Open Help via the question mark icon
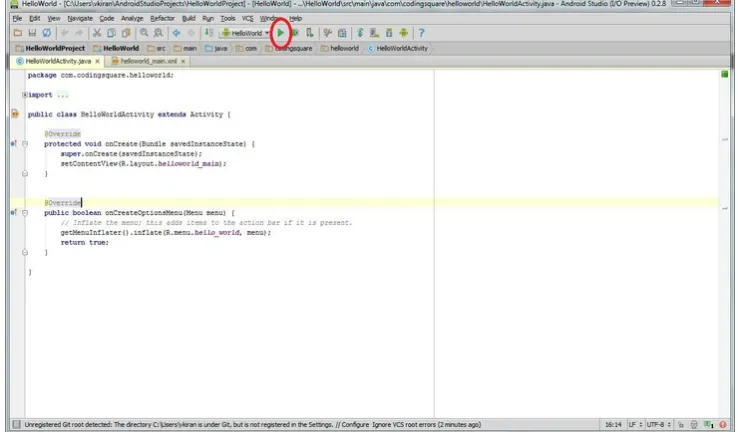738x432 pixels. coord(421,33)
